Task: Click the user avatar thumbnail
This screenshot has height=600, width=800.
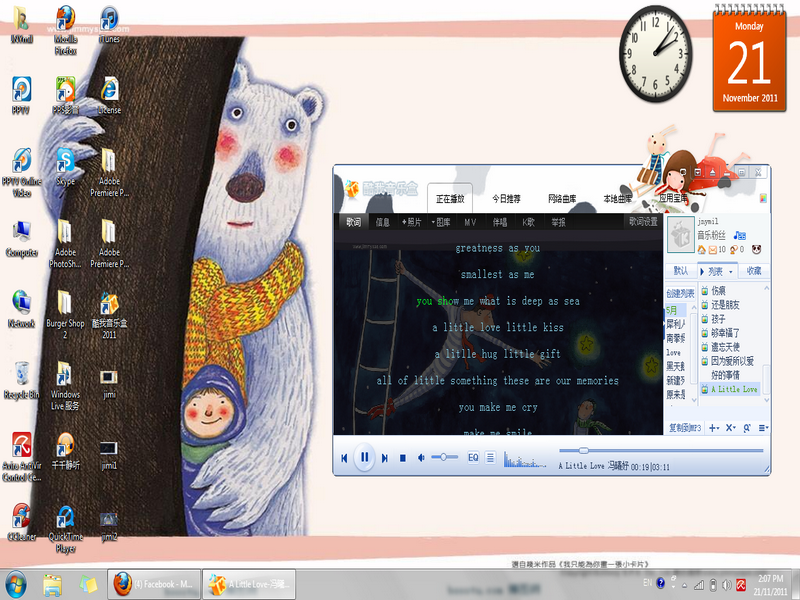Action: tap(681, 234)
